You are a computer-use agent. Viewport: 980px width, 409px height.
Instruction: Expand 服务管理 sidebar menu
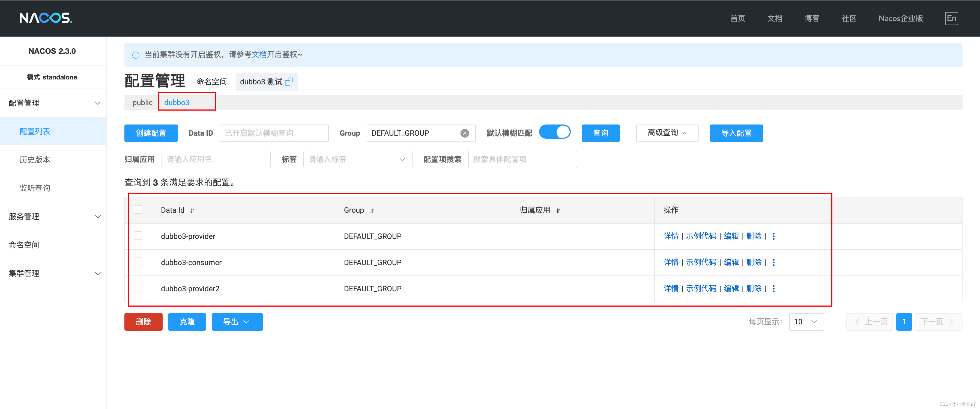tap(53, 217)
